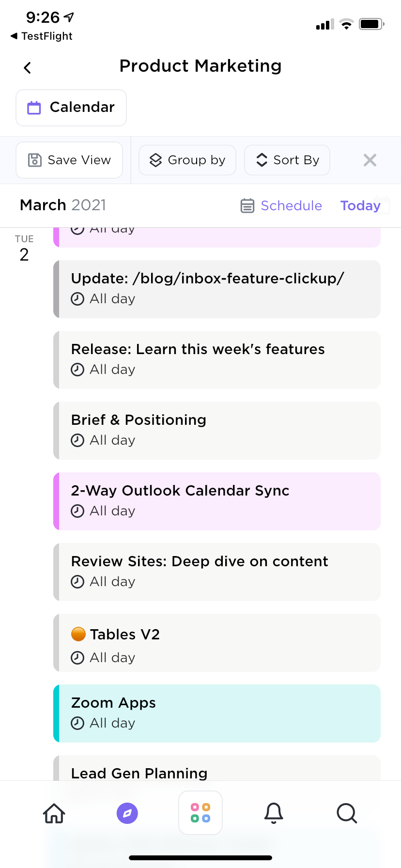Screen dimensions: 401x868
Task: Click the Sort By arrows icon
Action: [261, 160]
